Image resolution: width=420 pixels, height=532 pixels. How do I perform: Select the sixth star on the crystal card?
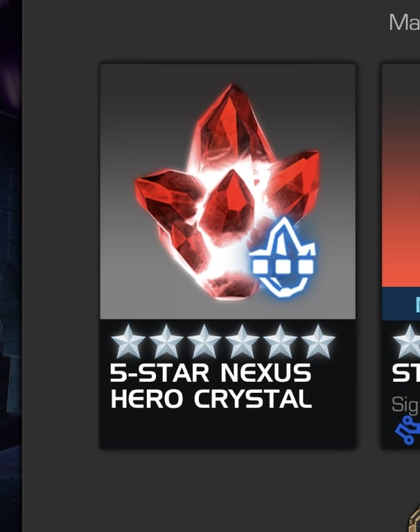(x=318, y=342)
